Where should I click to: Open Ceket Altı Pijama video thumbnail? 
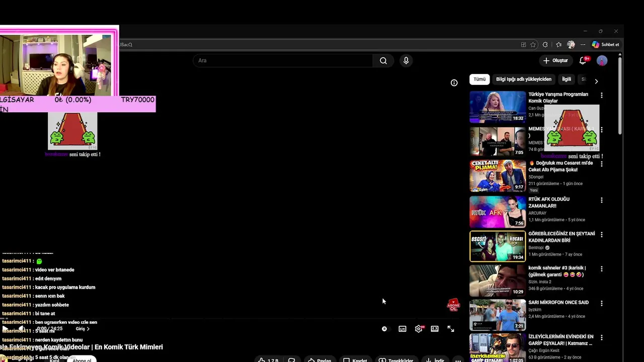[498, 176]
